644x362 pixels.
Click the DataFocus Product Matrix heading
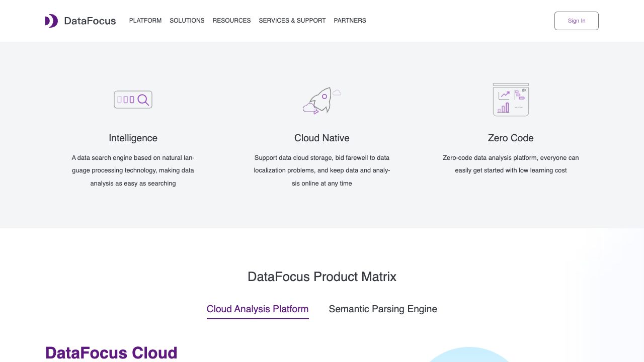point(322,277)
